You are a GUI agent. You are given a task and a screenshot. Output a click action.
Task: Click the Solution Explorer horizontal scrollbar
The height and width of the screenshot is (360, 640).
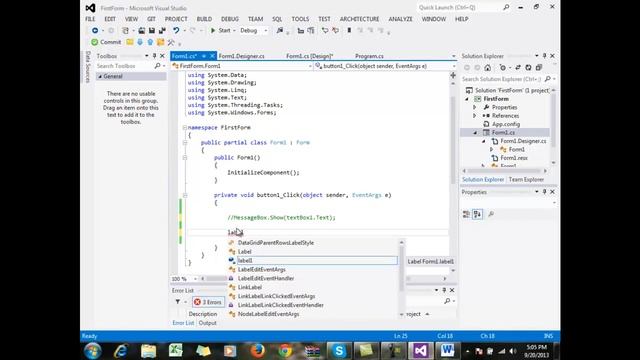[505, 171]
